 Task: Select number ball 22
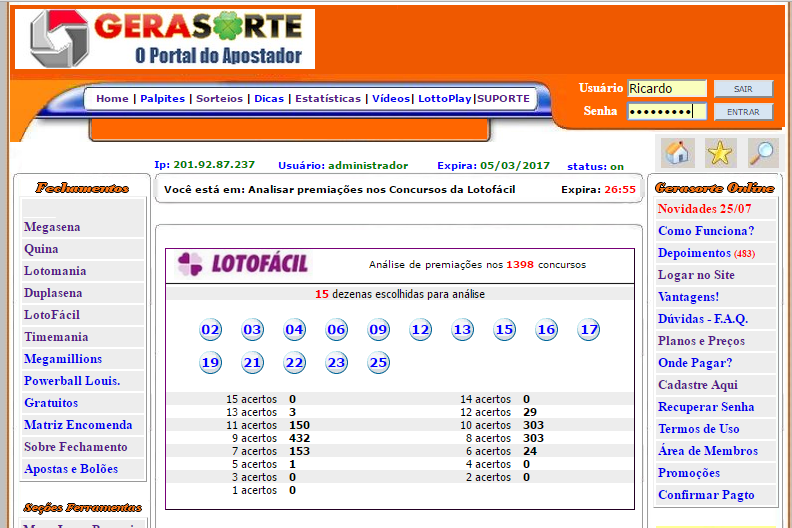click(x=294, y=363)
